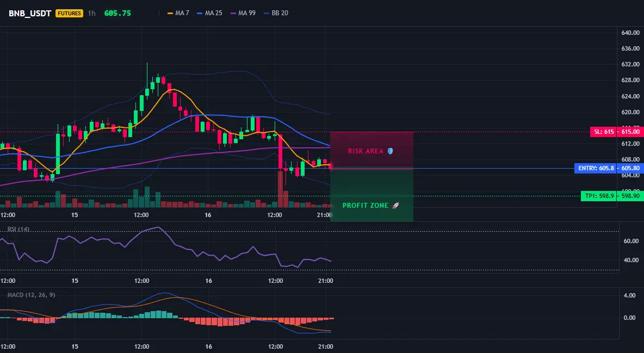Click the '15' date label under the candlestick chart
The height and width of the screenshot is (353, 644).
pyautogui.click(x=75, y=215)
